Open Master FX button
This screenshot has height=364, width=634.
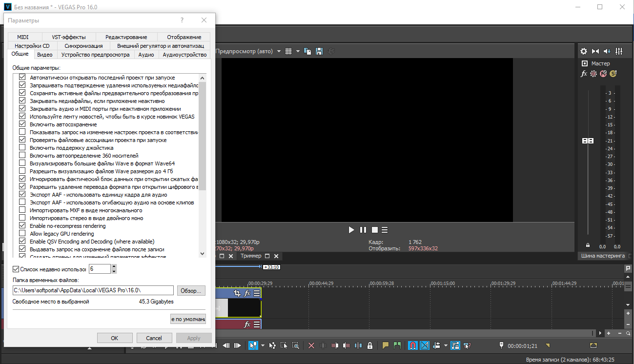point(584,74)
